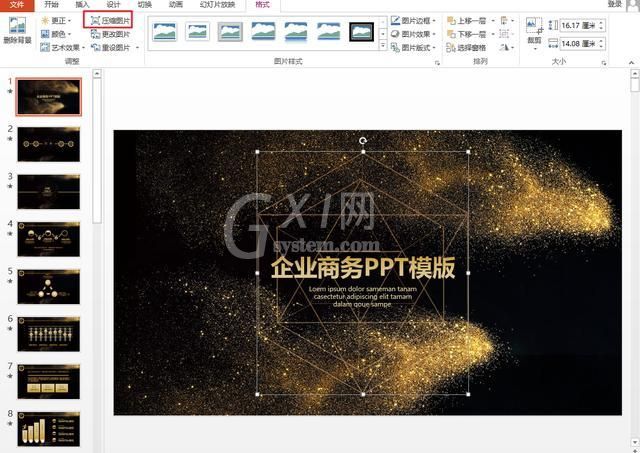Click the animation star icon beside slide 2
Viewport: 640px width, 453px height.
point(10,139)
